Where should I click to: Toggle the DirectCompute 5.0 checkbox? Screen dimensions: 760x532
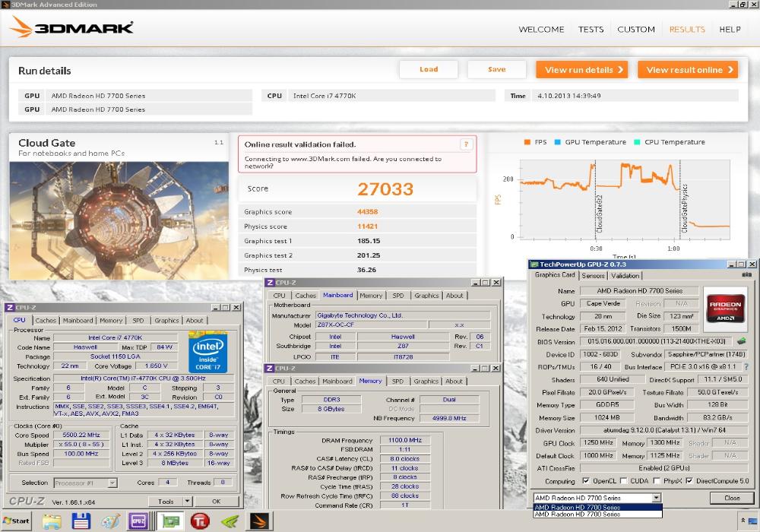[689, 480]
